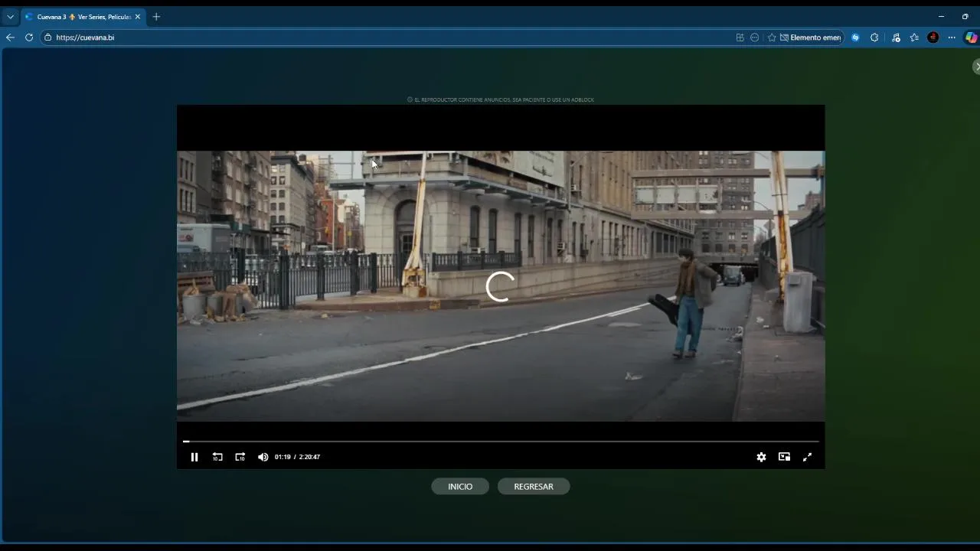Click the 01:19 elapsed time readout
The height and width of the screenshot is (551, 980).
283,457
